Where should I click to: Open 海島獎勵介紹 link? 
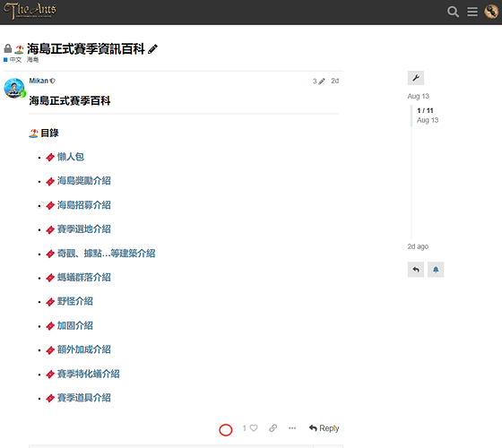coord(84,181)
